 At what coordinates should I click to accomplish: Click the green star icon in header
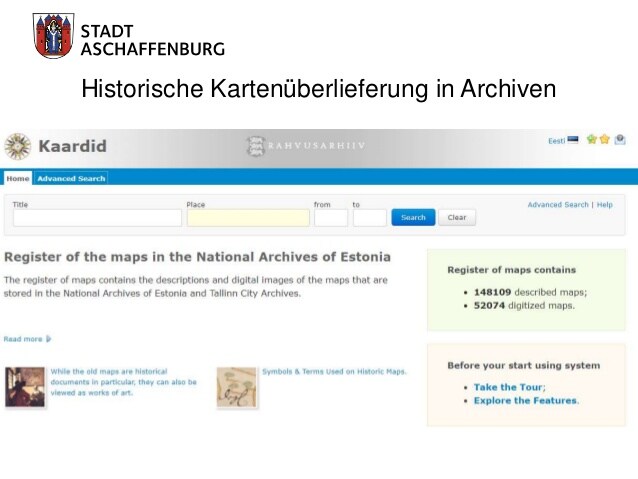591,140
